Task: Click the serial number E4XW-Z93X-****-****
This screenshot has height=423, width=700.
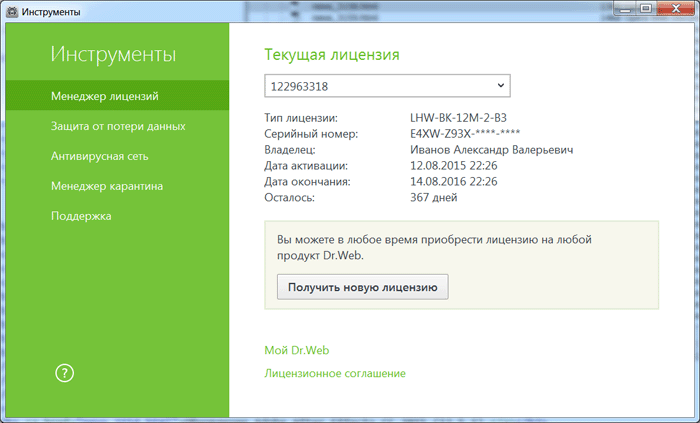Action: (465, 133)
